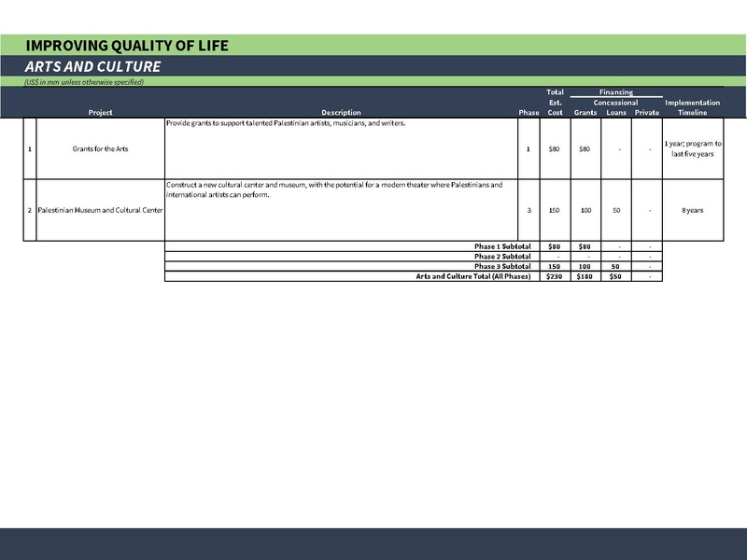Click the description about supporting talented Palestinian artists
This screenshot has height=560, width=747.
tap(286, 124)
